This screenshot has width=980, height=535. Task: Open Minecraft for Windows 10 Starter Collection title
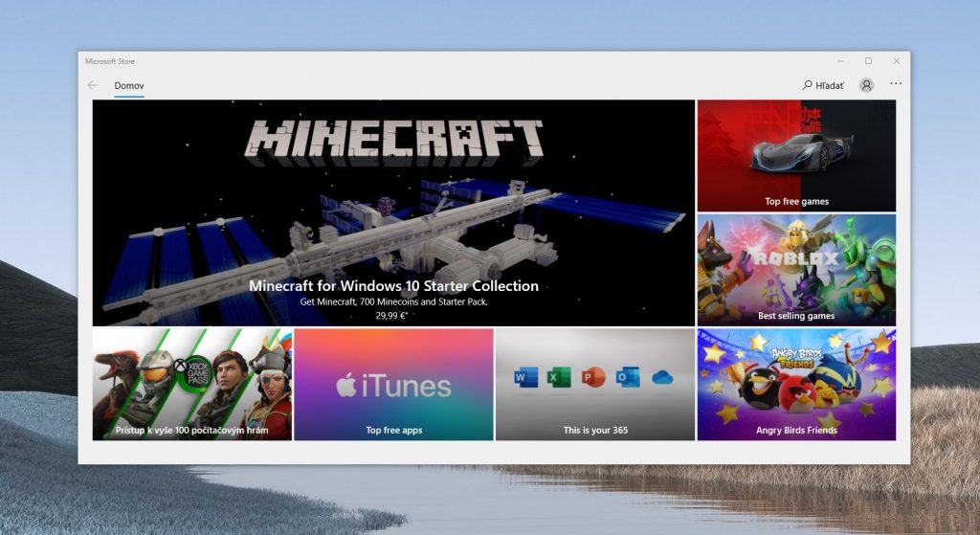click(393, 285)
